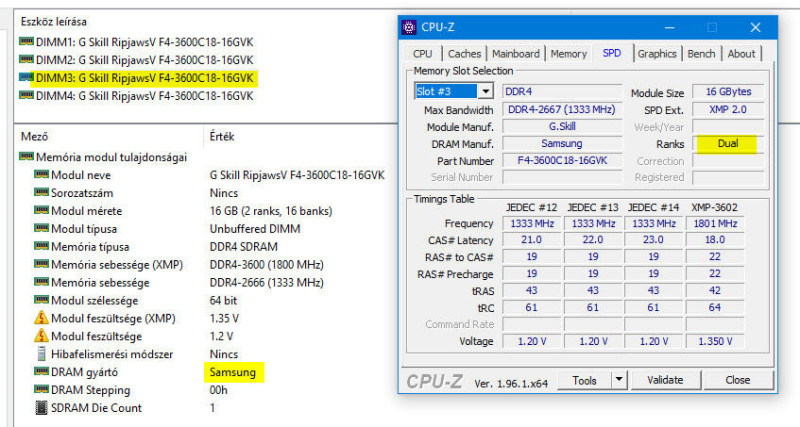This screenshot has width=800, height=427.
Task: Switch to the CPU tab
Action: tap(422, 54)
